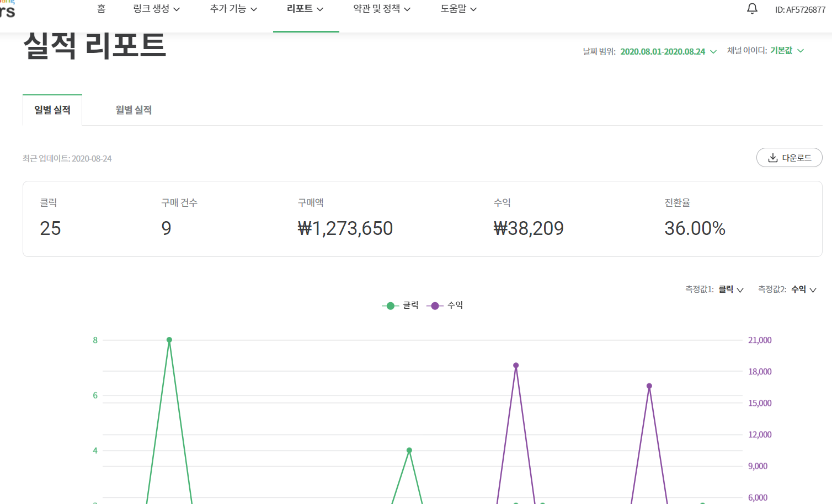Click the green data point at 8 clicks
832x504 pixels.
169,340
